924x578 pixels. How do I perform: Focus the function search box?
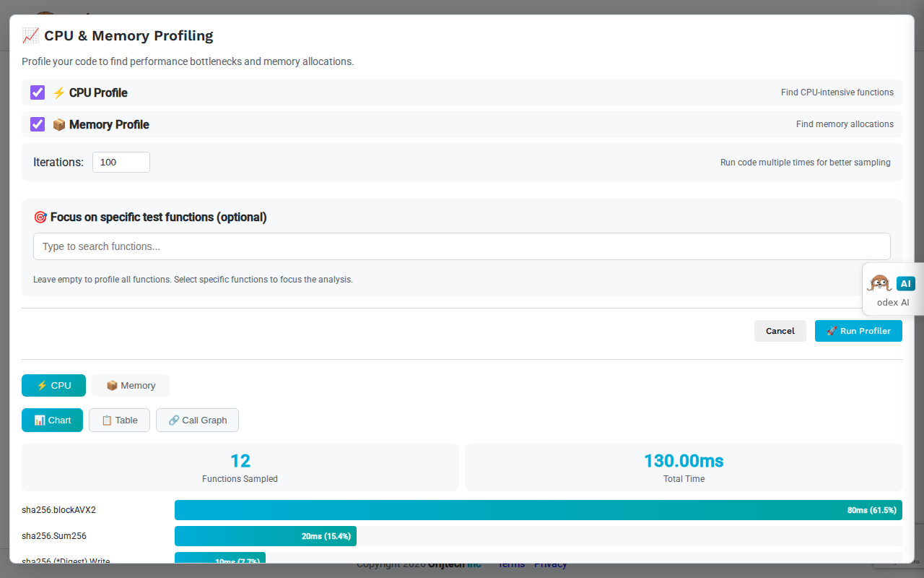[461, 246]
